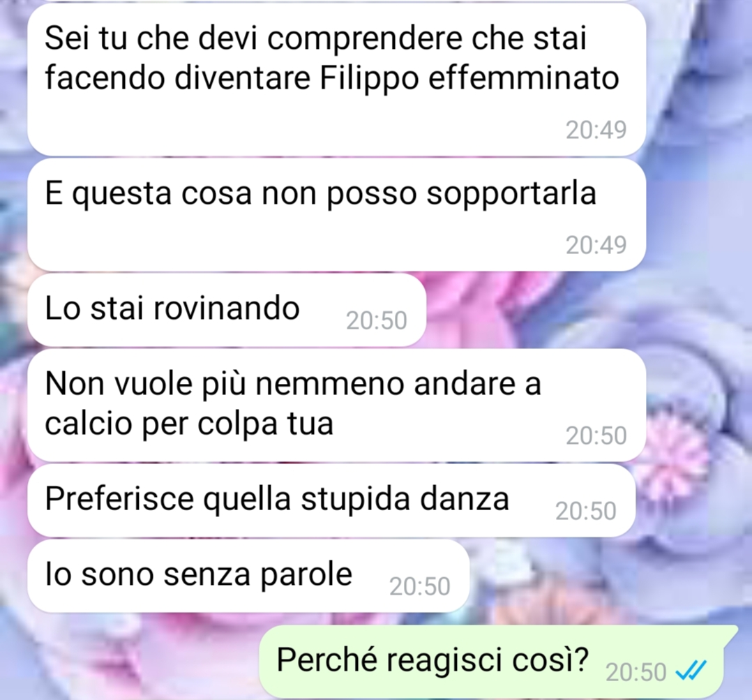Tap the 20:49 timestamp on 'sopportarla' message
752x700 pixels.
coord(596,245)
